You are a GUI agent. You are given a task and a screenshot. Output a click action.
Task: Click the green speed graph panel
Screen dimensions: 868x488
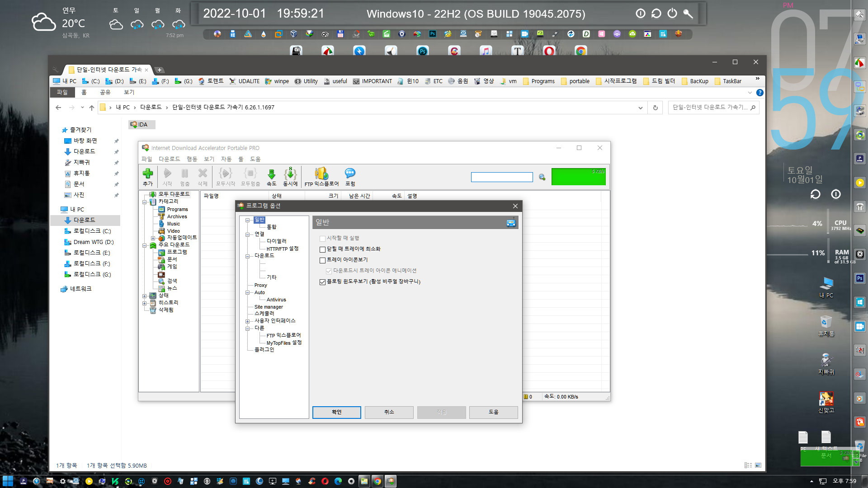coord(578,176)
